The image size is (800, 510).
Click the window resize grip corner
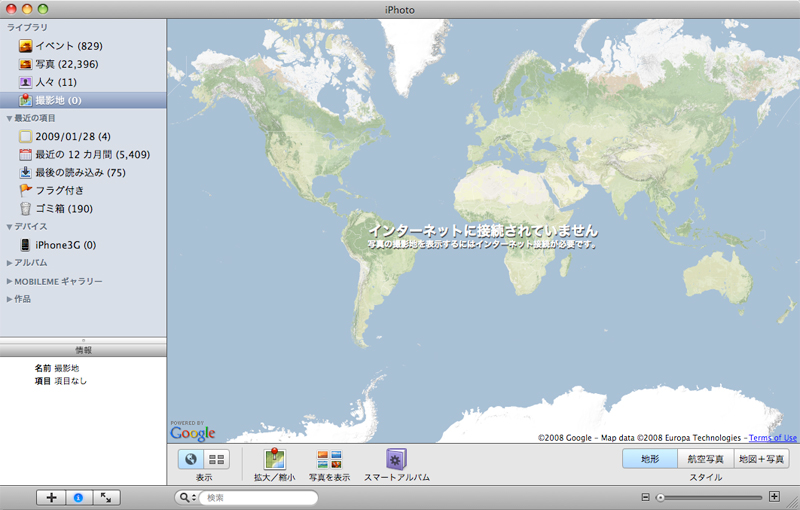794,504
